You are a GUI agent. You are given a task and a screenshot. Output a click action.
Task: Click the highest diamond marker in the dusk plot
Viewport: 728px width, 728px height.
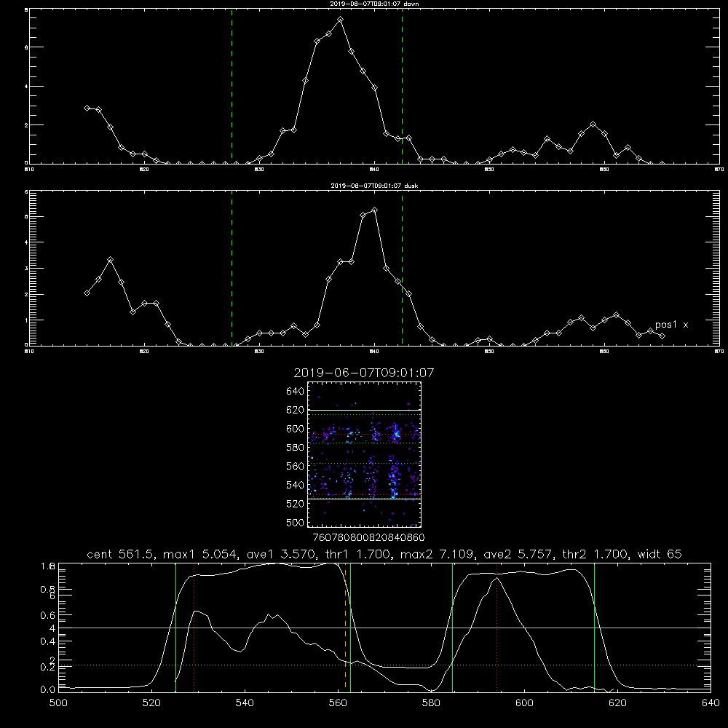pyautogui.click(x=375, y=210)
